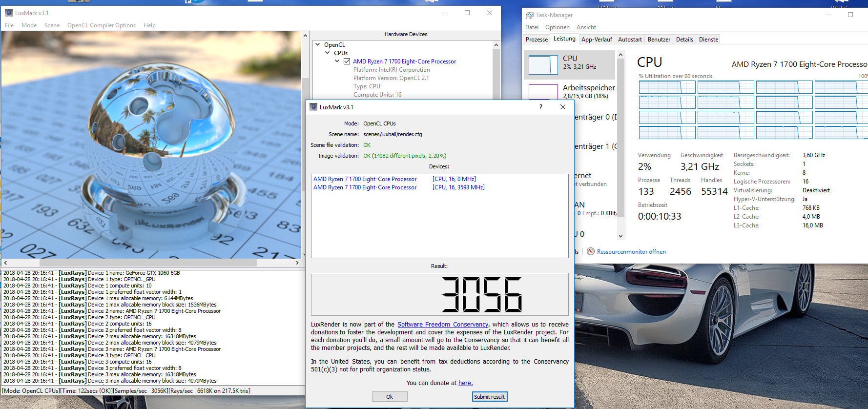
Task: Click the help question mark in result dialog
Action: 540,107
